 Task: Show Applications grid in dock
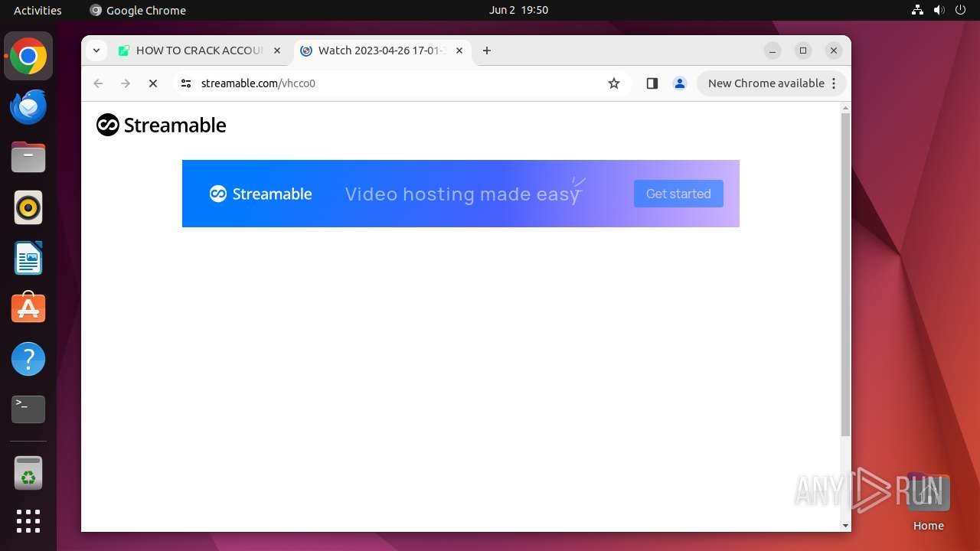tap(28, 521)
